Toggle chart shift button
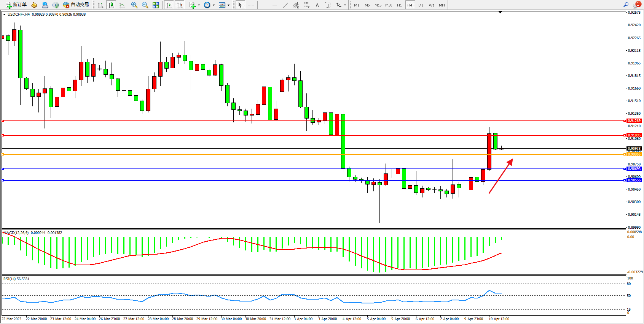The height and width of the screenshot is (324, 644). coord(180,5)
